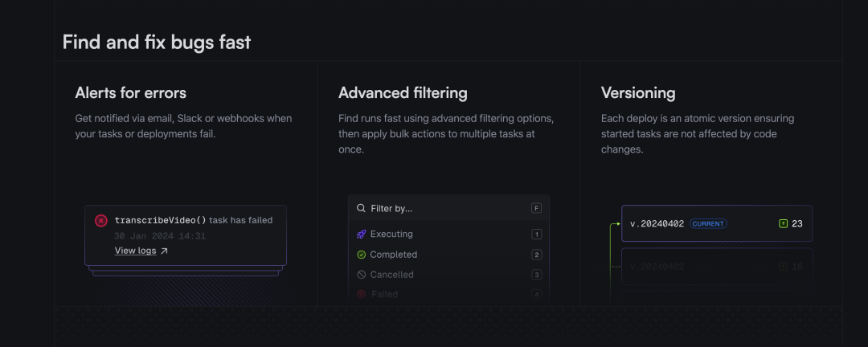Image resolution: width=868 pixels, height=347 pixels.
Task: Click the green task icon beside count 23
Action: coord(783,223)
